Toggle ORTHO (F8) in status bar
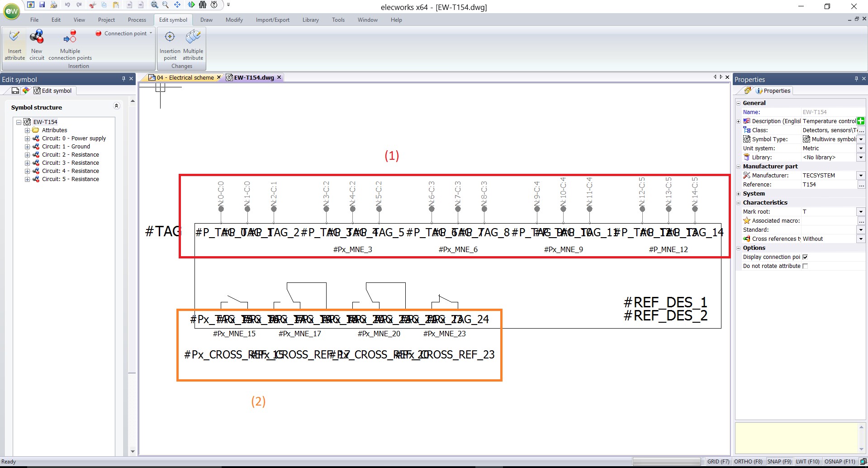 [x=748, y=462]
